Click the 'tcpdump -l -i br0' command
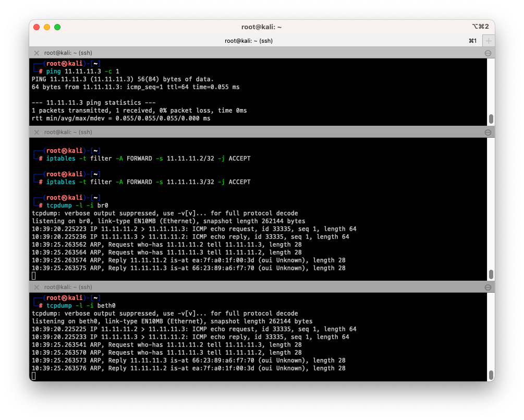524x420 pixels. 77,206
